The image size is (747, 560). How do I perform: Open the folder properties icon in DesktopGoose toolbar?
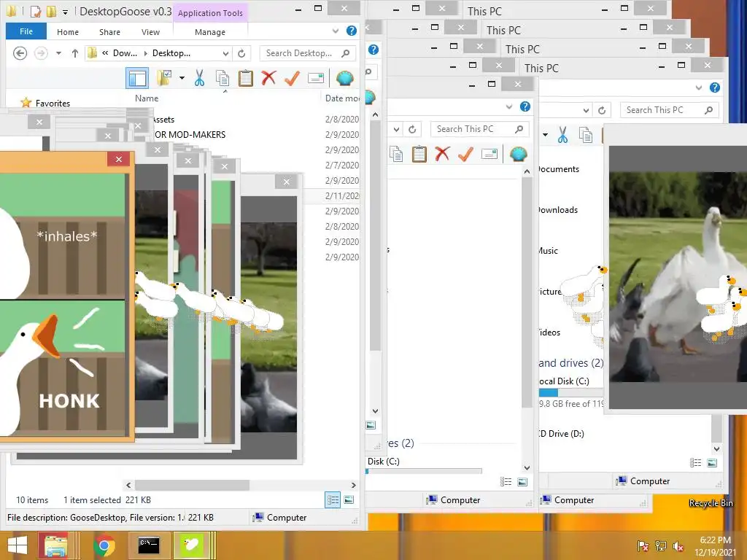click(x=164, y=78)
